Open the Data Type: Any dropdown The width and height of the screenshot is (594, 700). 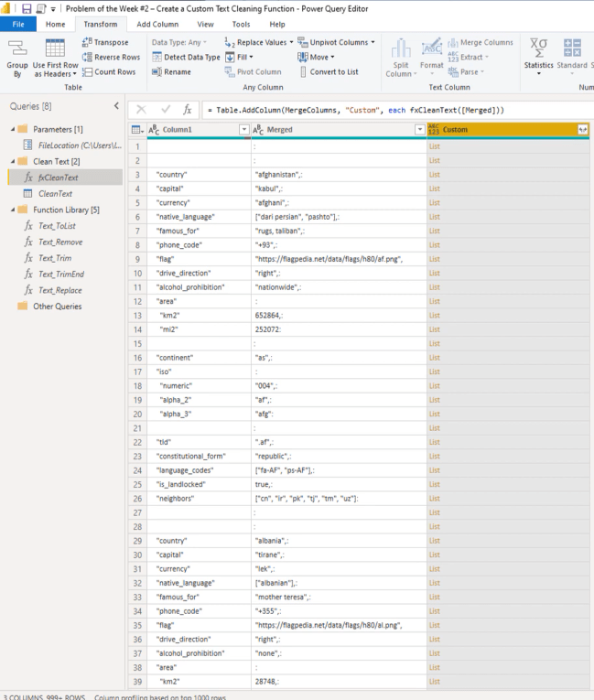179,42
